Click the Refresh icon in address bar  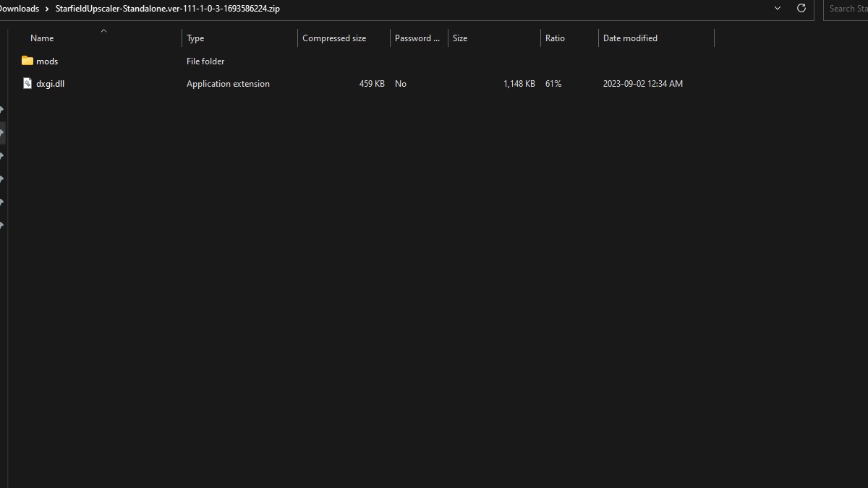[801, 9]
